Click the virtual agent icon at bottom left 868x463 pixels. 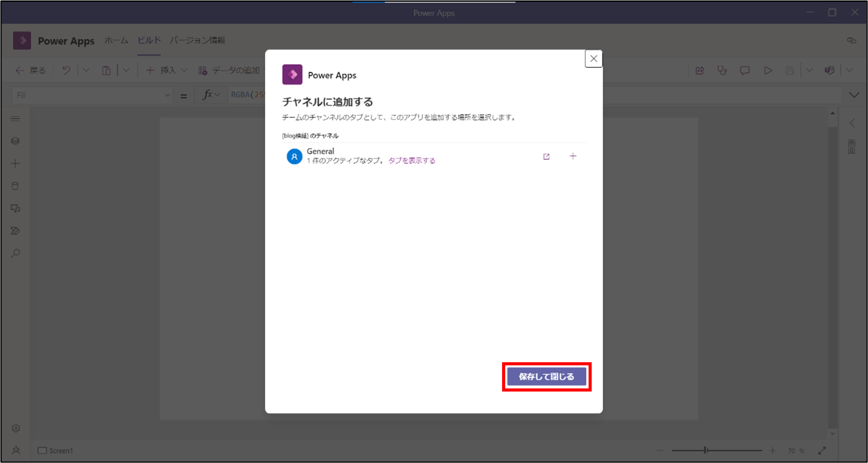point(16,451)
